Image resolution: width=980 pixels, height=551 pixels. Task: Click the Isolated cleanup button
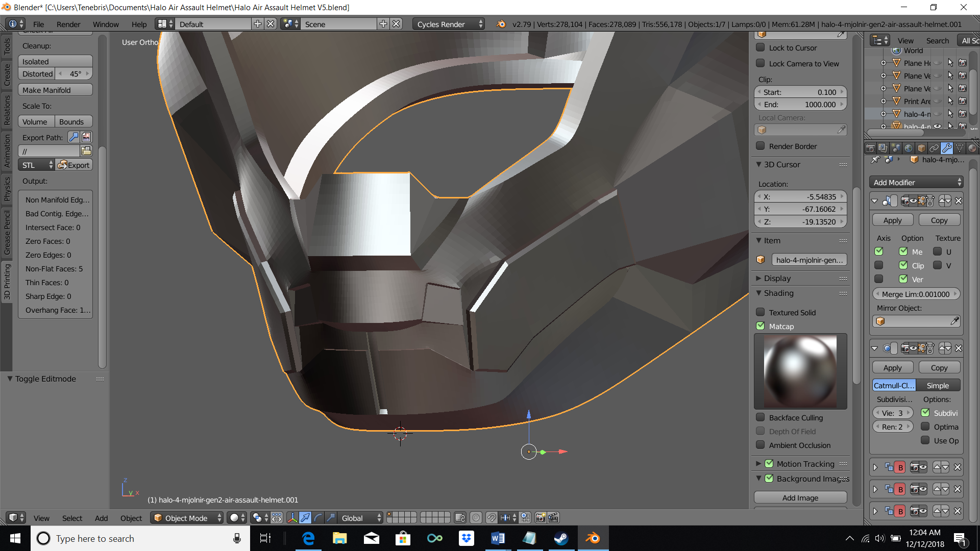click(x=56, y=61)
